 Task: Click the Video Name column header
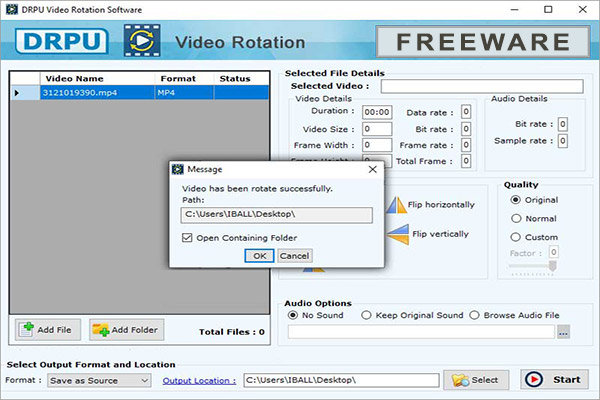click(x=97, y=78)
